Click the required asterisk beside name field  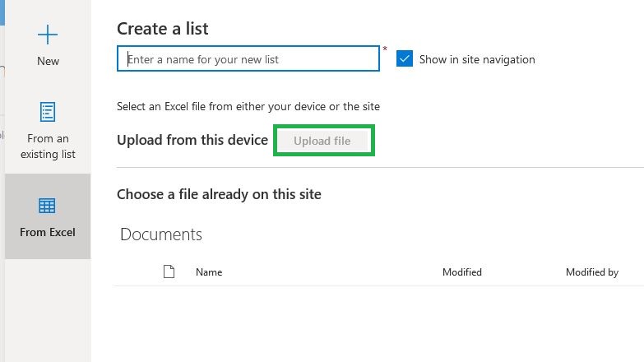coord(385,49)
